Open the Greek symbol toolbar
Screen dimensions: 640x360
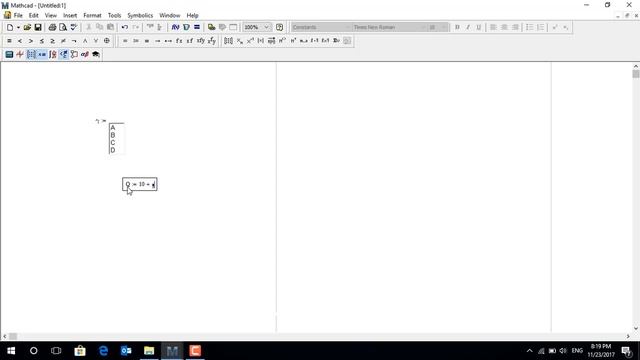85,54
